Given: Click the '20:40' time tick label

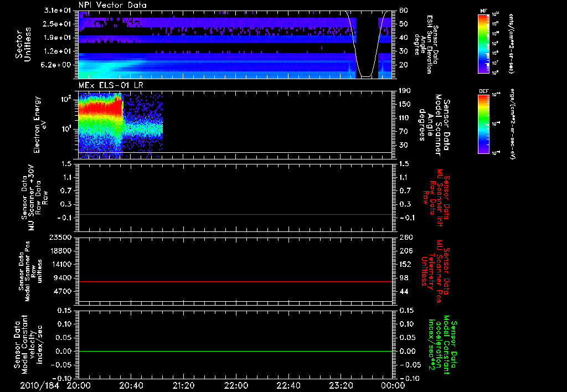Looking at the screenshot, I should tap(131, 385).
